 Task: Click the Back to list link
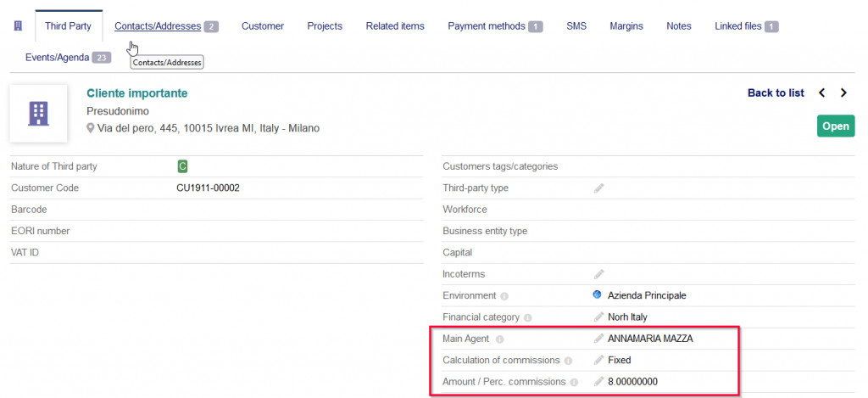pyautogui.click(x=776, y=93)
